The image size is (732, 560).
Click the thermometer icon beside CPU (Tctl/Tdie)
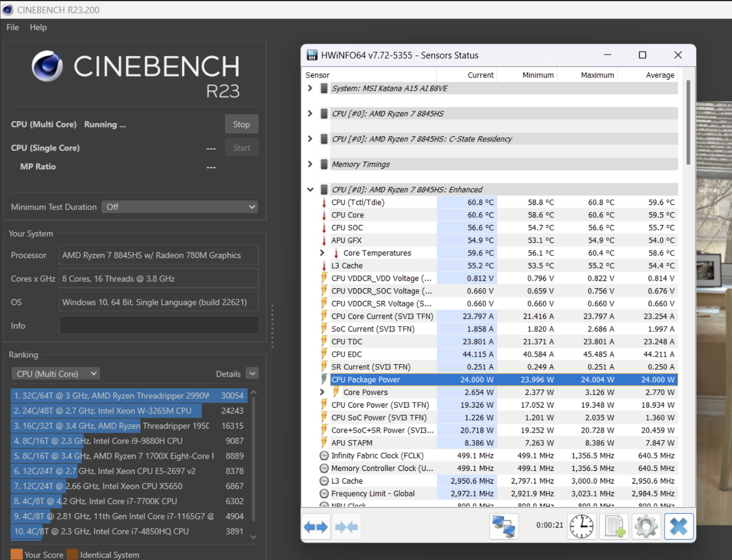point(324,203)
